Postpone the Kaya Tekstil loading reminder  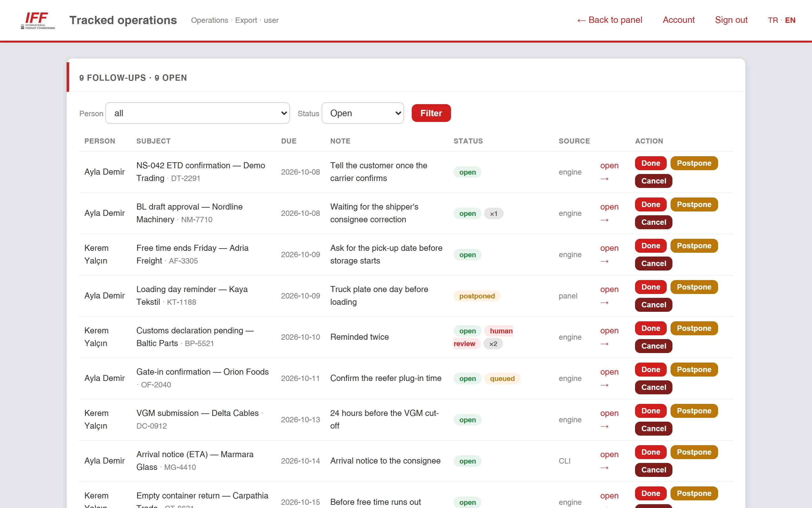click(694, 287)
